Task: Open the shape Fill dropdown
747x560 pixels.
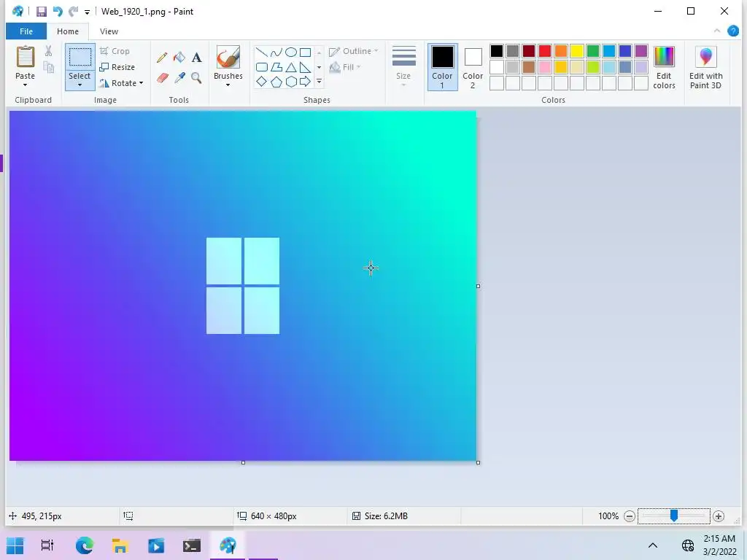Action: (345, 67)
